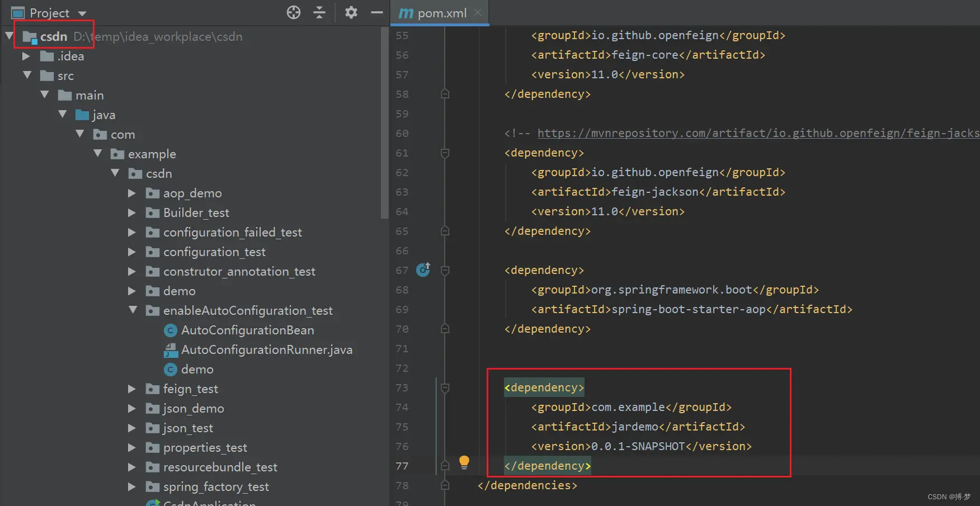Image resolution: width=980 pixels, height=506 pixels.
Task: Click the AutoConfigurationRunner.java file icon
Action: point(171,350)
